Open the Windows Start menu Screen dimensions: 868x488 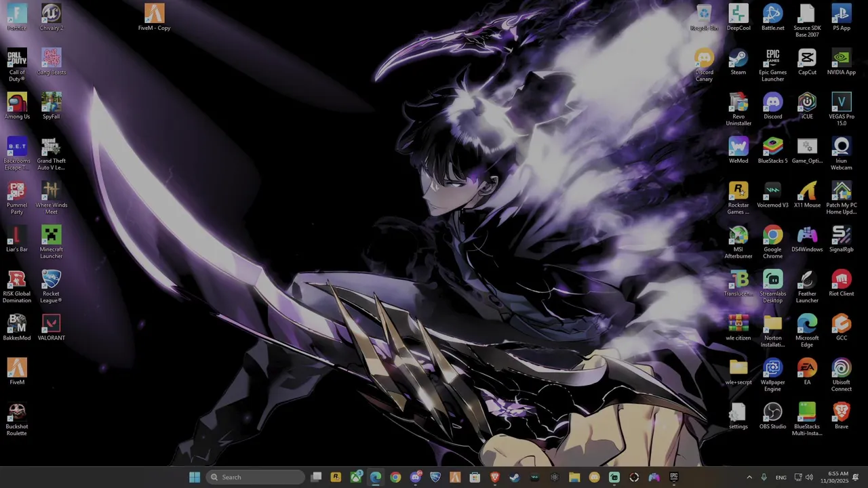click(x=195, y=477)
